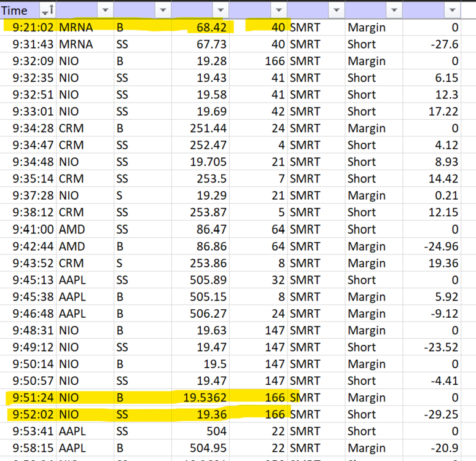Open filter dropdown above the share quantity column
This screenshot has width=476, height=461.
point(279,10)
